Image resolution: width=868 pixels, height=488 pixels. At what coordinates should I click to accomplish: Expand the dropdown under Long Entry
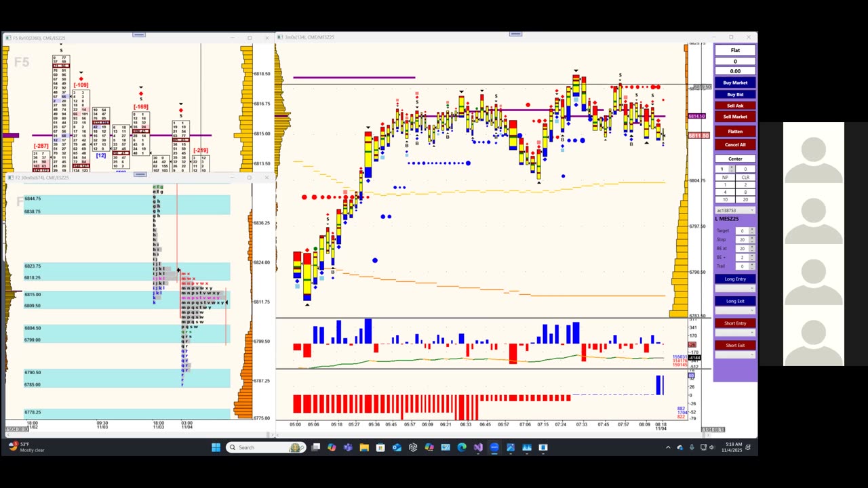[735, 289]
